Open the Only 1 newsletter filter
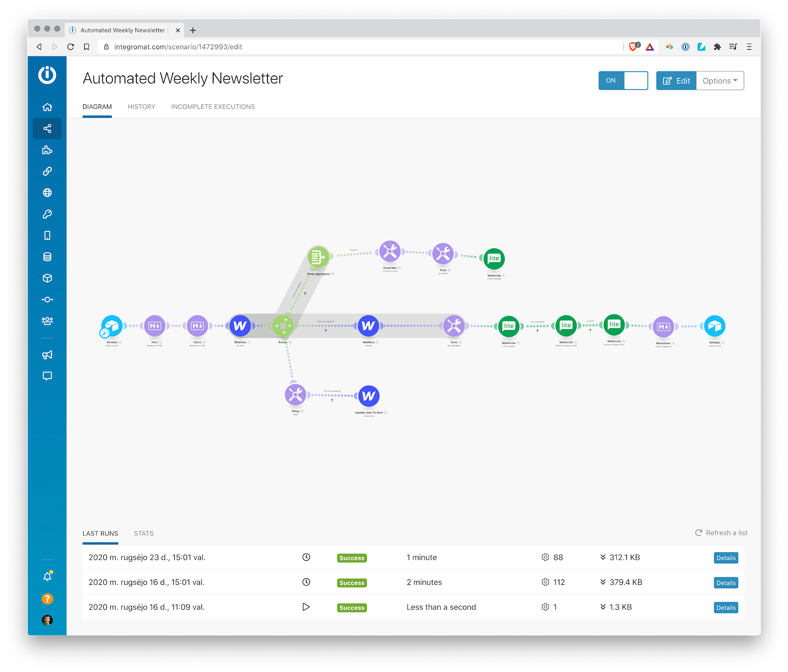Viewport: 788px width, 672px height. pos(537,331)
